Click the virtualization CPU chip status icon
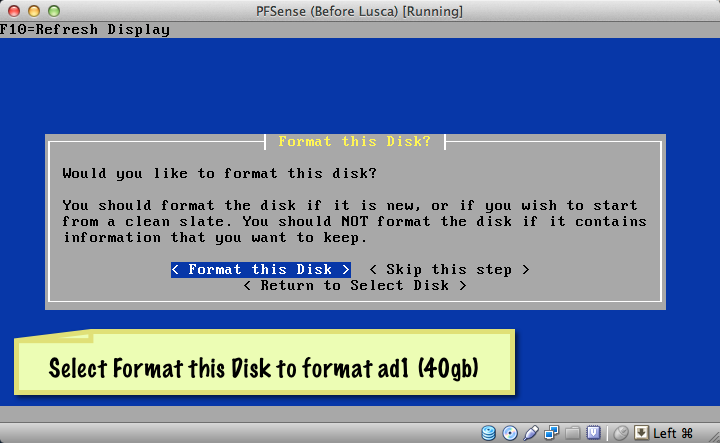The height and width of the screenshot is (443, 720). coord(593,432)
